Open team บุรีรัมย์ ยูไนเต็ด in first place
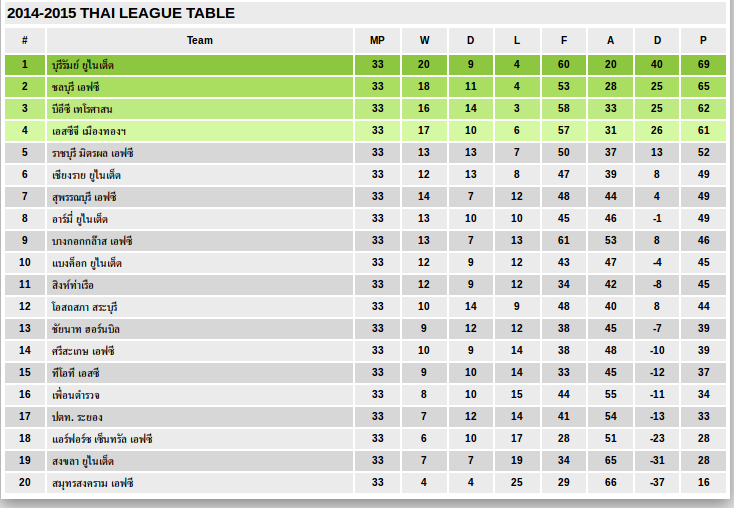Image resolution: width=734 pixels, height=508 pixels. coord(83,65)
